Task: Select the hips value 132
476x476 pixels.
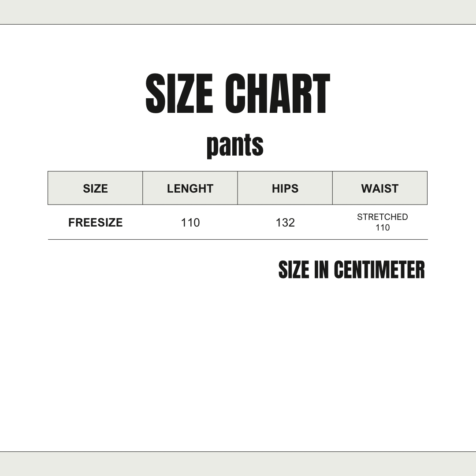Action: point(285,223)
